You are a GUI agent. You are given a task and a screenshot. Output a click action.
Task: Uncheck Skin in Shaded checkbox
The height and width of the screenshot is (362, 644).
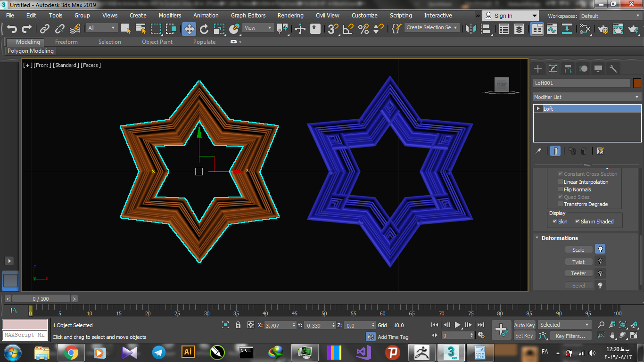click(578, 222)
